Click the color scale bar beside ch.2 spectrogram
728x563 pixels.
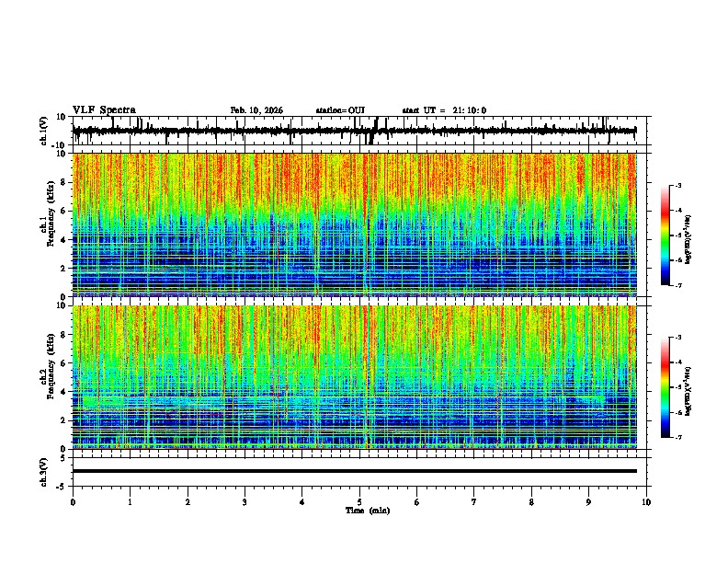(x=665, y=387)
